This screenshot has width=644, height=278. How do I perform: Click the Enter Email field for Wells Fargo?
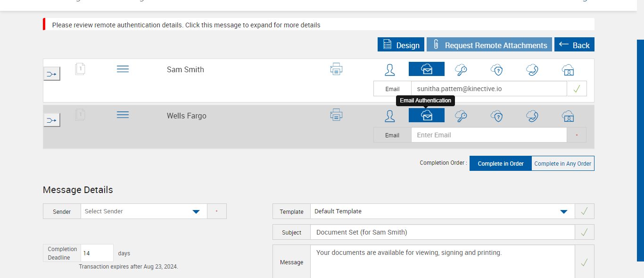click(x=488, y=135)
